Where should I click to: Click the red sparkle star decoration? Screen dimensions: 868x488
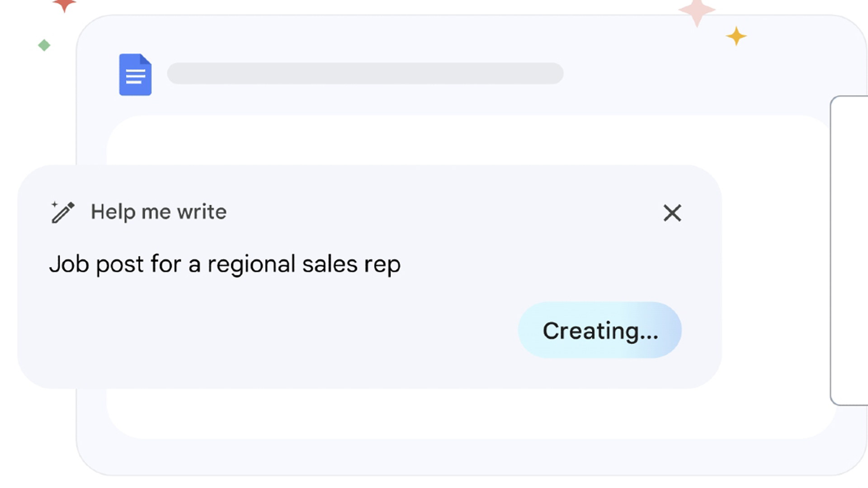[64, 5]
